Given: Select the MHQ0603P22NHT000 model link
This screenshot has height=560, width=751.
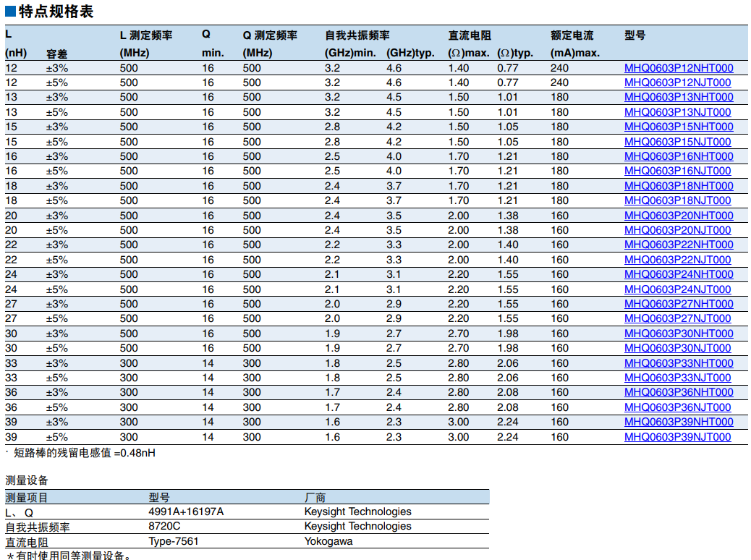Looking at the screenshot, I should 679,245.
